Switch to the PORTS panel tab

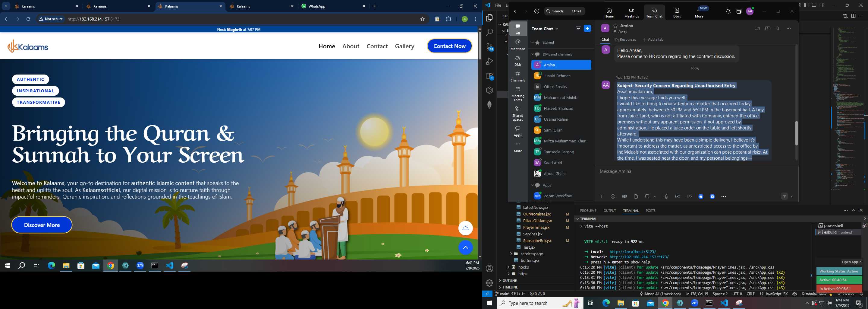tap(650, 211)
